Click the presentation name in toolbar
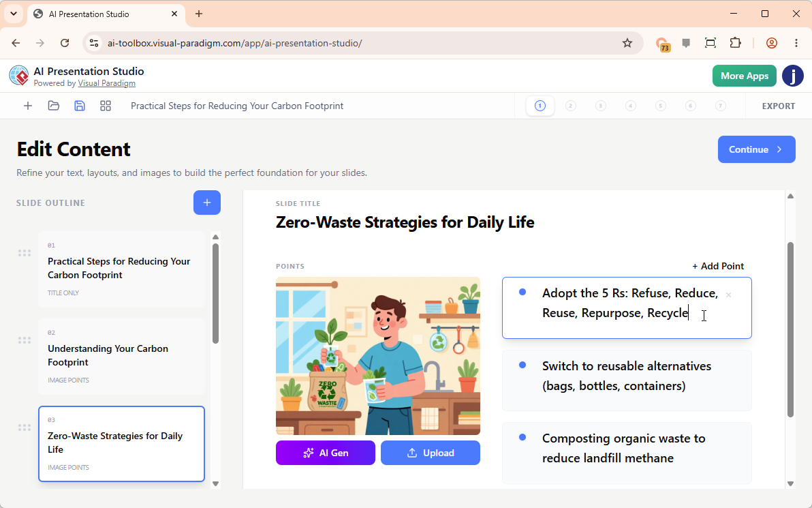 [x=237, y=106]
